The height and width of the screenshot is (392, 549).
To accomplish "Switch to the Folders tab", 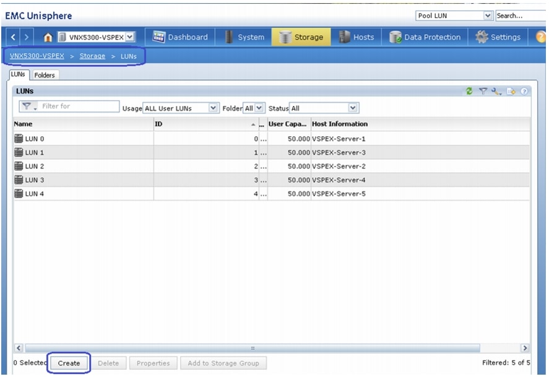I will (x=45, y=75).
